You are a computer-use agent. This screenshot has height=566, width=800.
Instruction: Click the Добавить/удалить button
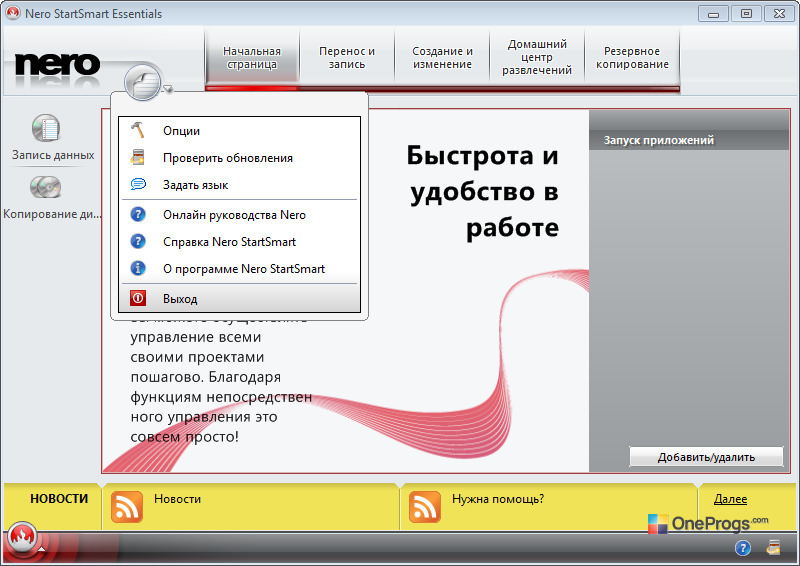pos(706,457)
